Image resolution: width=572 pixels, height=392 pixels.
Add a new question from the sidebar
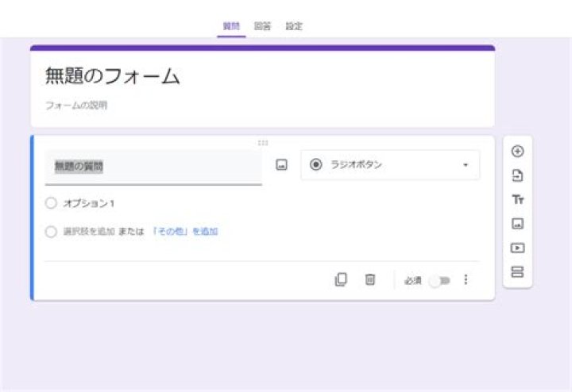(x=517, y=152)
